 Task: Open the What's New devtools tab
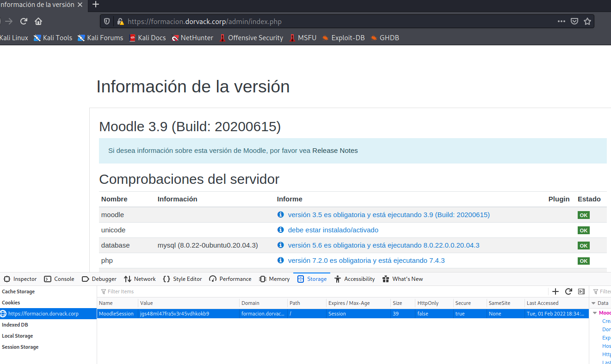(x=402, y=279)
